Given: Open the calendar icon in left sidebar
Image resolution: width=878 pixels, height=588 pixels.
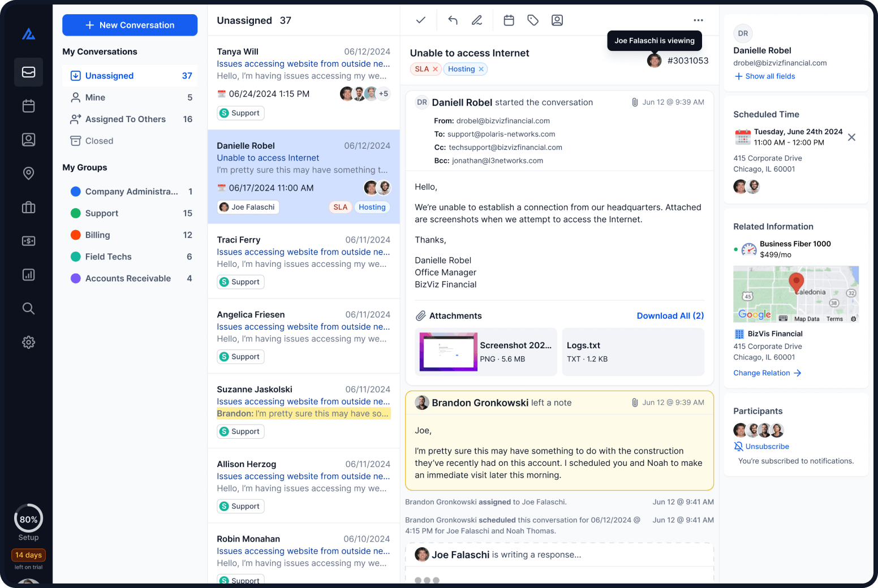Looking at the screenshot, I should (x=28, y=106).
